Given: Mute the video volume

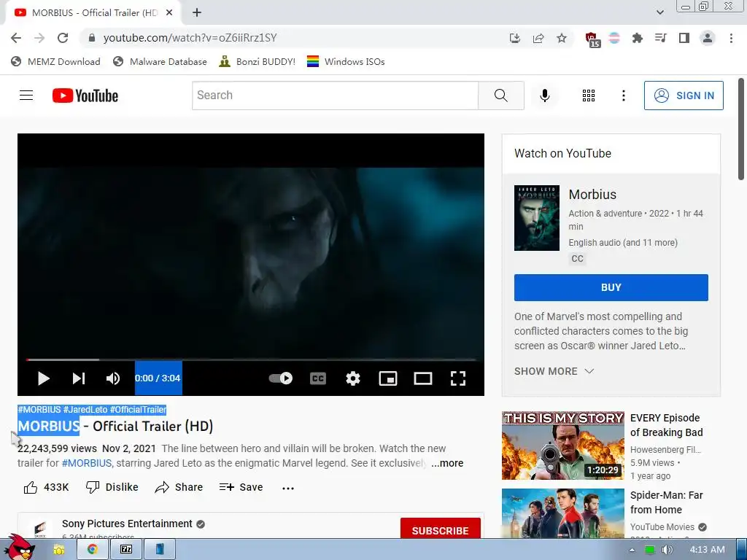Looking at the screenshot, I should click(x=113, y=378).
